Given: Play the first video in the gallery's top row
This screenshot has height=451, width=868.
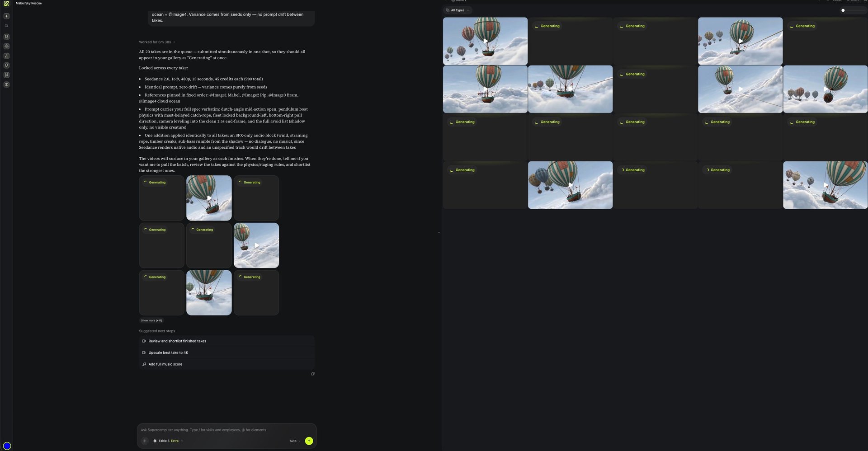Looking at the screenshot, I should 485,41.
